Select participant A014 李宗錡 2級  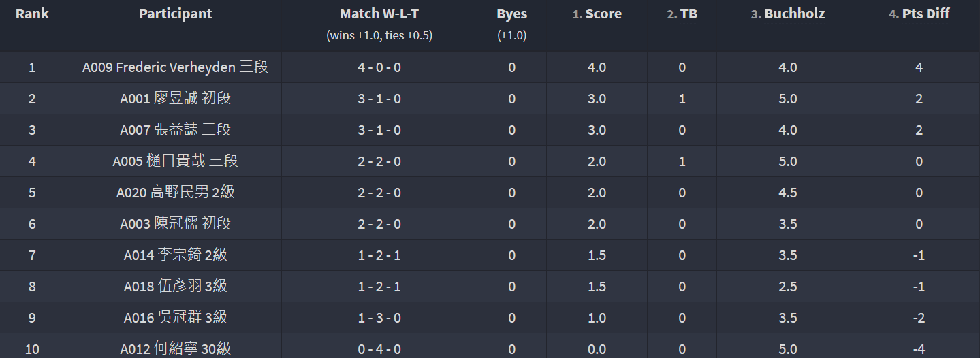(x=176, y=255)
